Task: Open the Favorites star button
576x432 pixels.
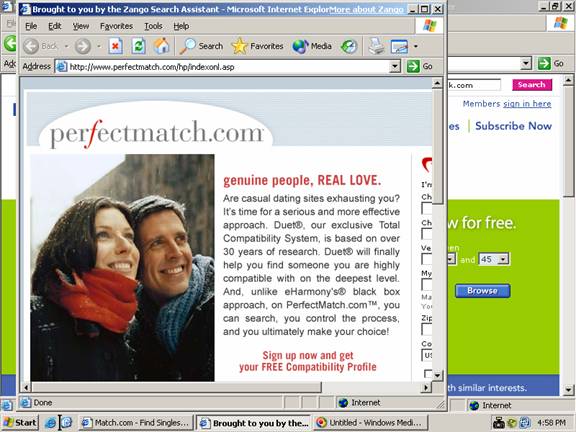Action: (258, 46)
